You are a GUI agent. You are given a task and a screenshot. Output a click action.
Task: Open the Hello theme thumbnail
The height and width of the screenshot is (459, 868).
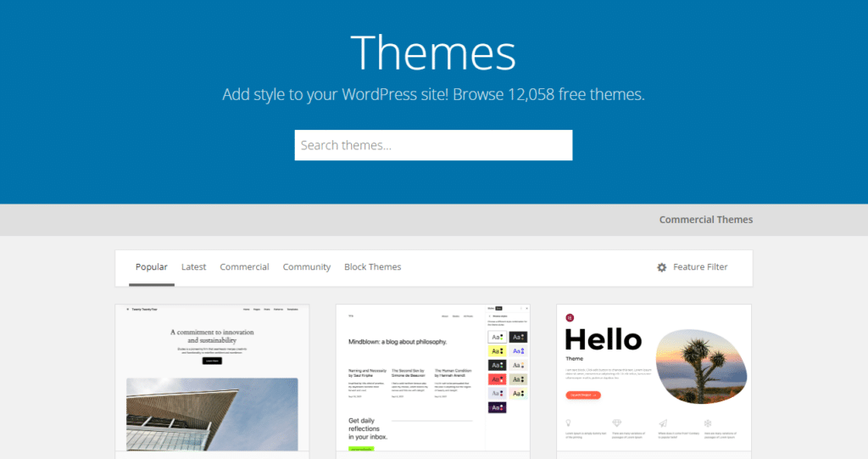point(654,378)
